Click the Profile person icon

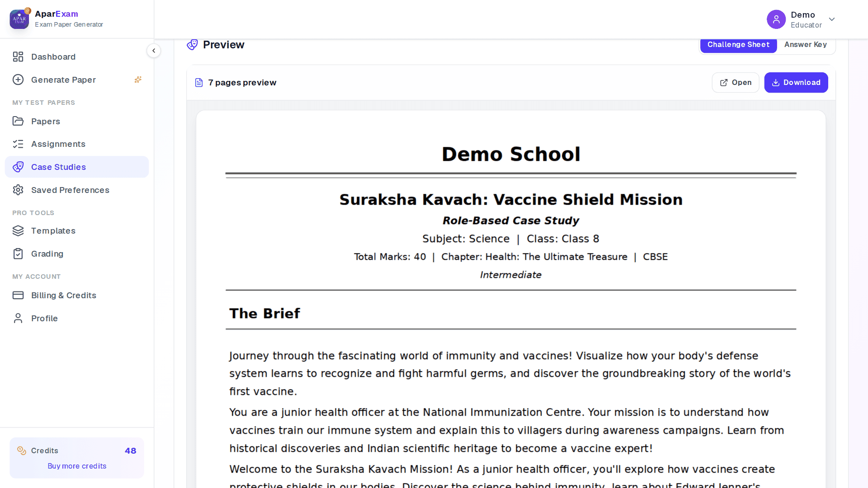tap(18, 319)
